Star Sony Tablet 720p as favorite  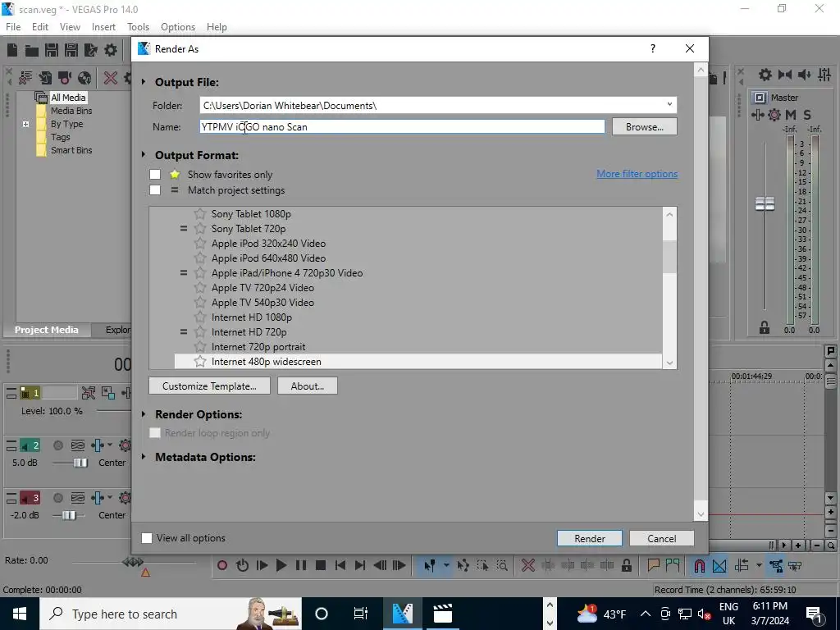pyautogui.click(x=200, y=229)
